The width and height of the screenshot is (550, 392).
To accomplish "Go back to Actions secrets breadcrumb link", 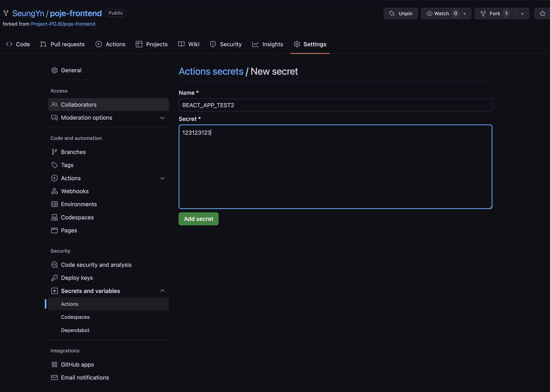I will coord(211,72).
